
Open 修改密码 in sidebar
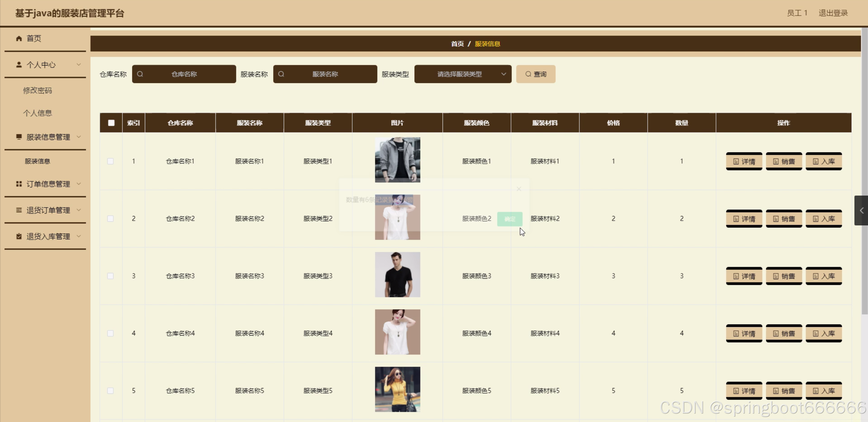click(37, 91)
